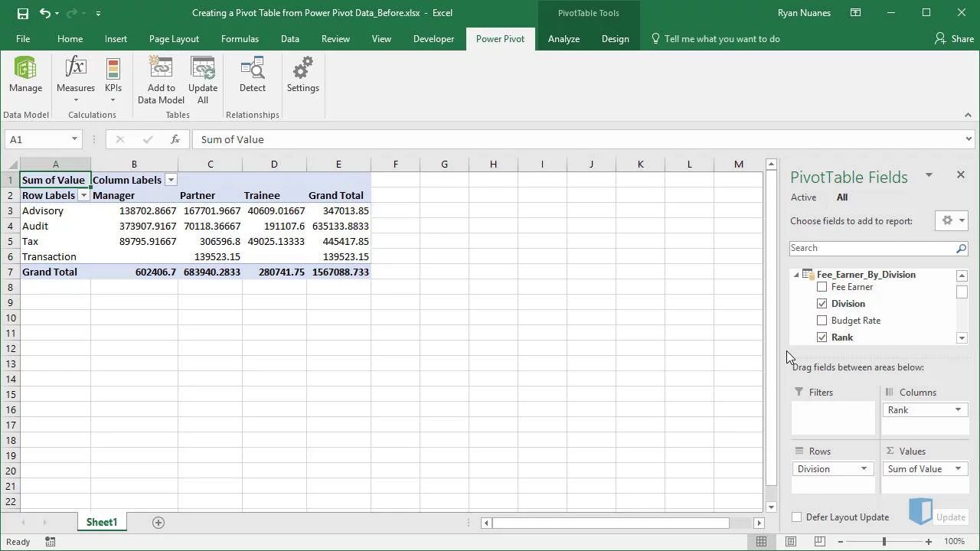The image size is (980, 551).
Task: Expand the Sum of Value field dropdown
Action: point(959,469)
